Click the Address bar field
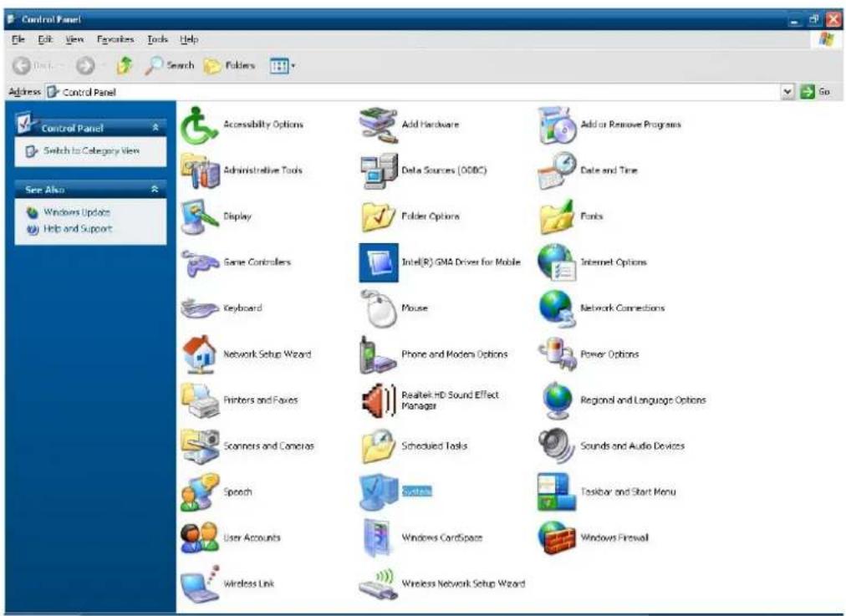 (x=413, y=92)
